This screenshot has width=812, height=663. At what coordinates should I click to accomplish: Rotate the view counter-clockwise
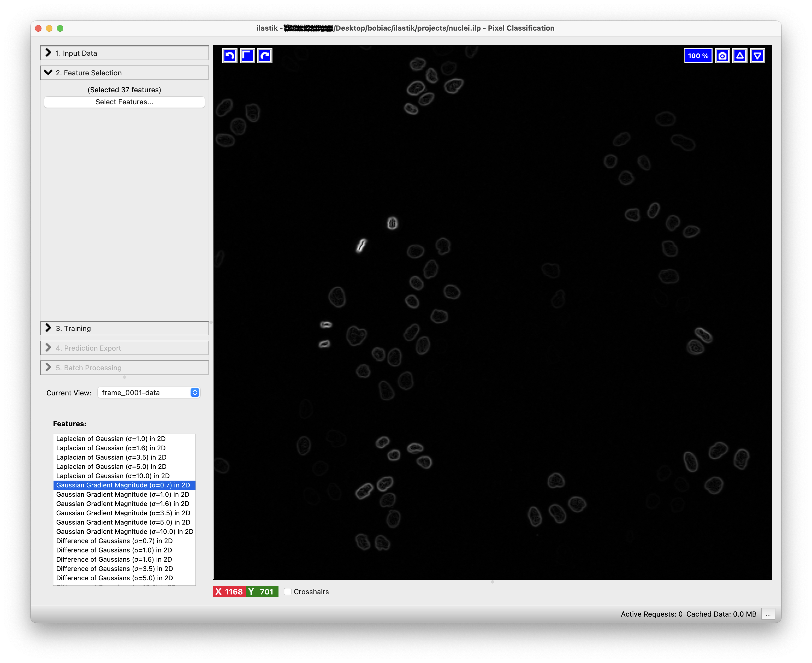230,56
